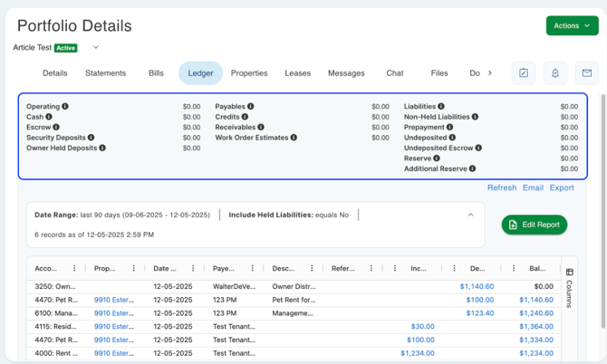Open the Statements tab
Image resolution: width=607 pixels, height=364 pixels.
(105, 73)
